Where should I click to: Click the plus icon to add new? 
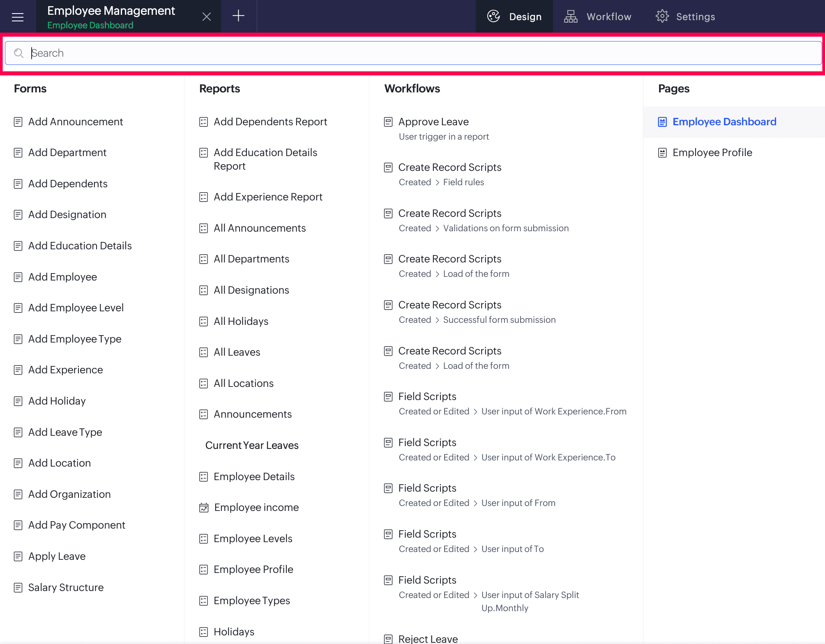[x=238, y=16]
